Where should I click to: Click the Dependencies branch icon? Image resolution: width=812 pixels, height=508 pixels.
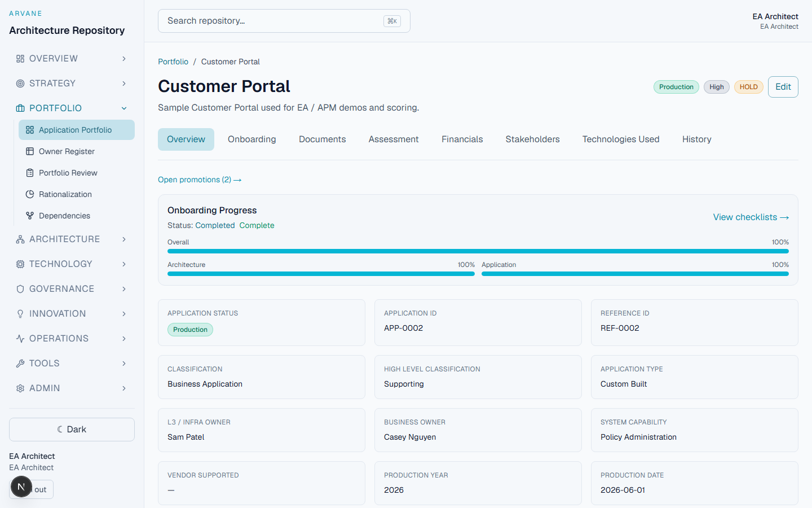(30, 216)
